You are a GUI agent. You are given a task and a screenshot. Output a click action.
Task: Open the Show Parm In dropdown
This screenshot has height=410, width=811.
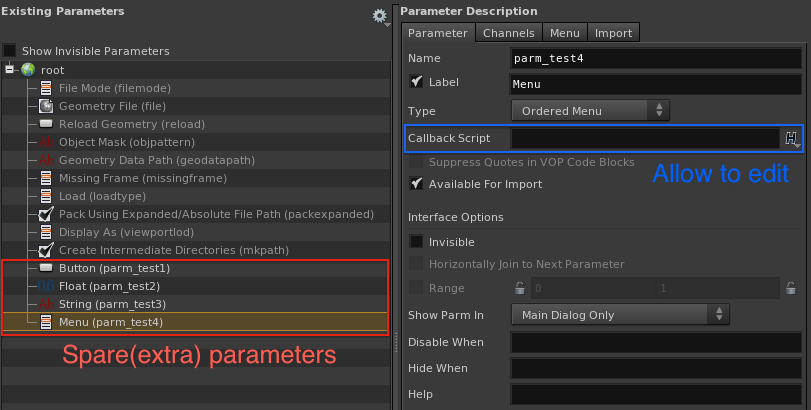(620, 314)
